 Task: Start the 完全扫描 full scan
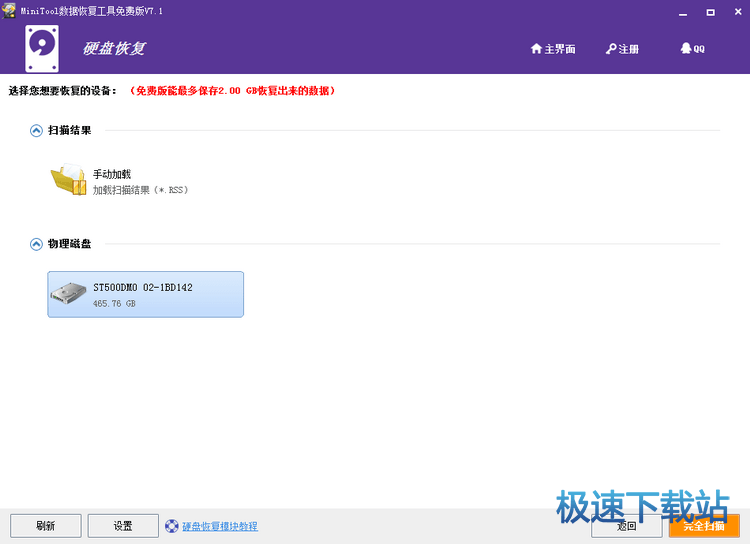click(x=704, y=526)
